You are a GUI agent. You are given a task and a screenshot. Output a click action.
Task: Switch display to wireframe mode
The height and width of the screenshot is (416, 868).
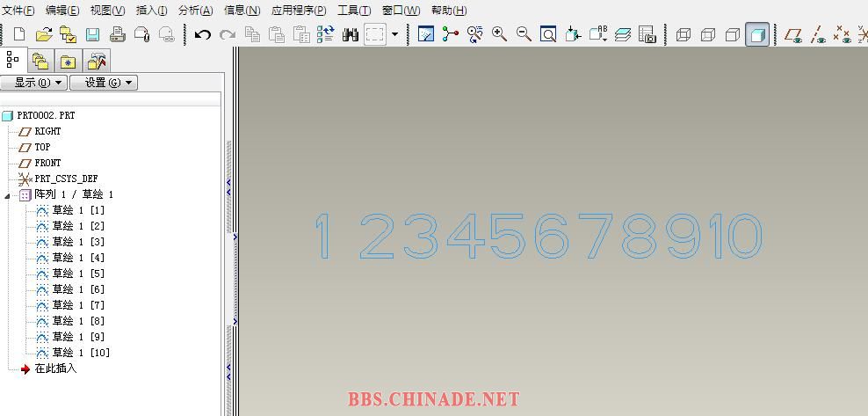684,35
